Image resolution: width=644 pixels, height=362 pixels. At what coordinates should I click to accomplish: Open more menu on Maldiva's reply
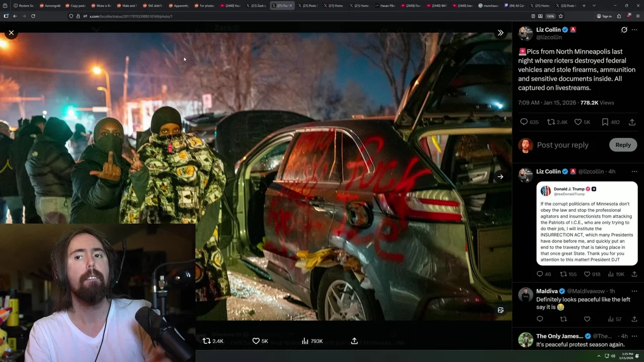coord(634,291)
